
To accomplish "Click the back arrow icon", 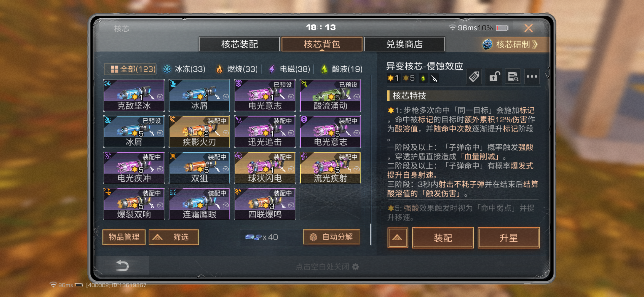I will pos(122,266).
